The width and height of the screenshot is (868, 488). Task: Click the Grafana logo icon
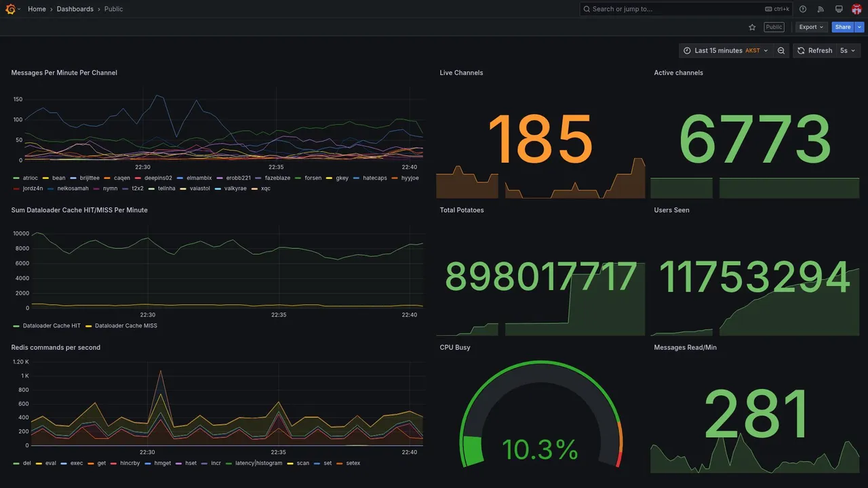pyautogui.click(x=10, y=9)
